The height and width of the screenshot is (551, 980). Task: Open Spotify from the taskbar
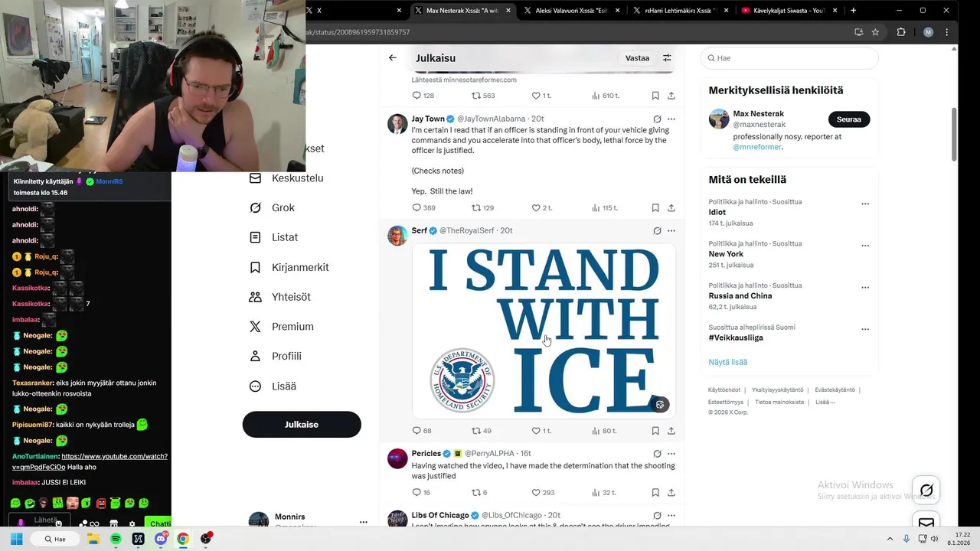click(x=116, y=539)
